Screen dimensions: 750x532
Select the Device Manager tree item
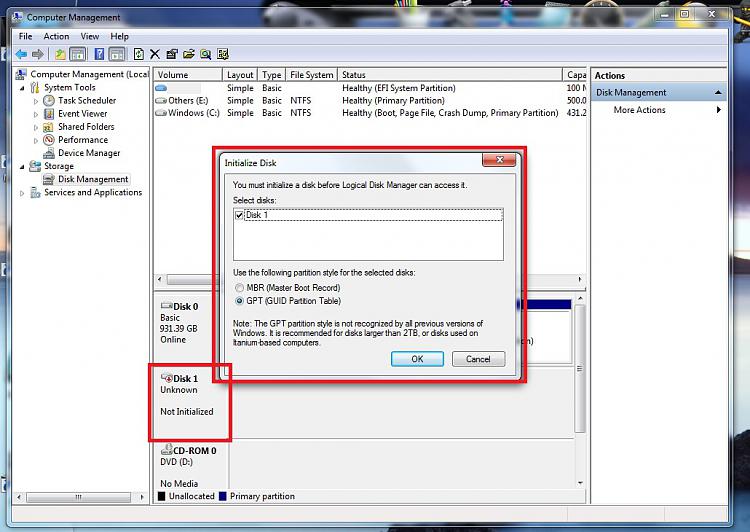coord(89,153)
